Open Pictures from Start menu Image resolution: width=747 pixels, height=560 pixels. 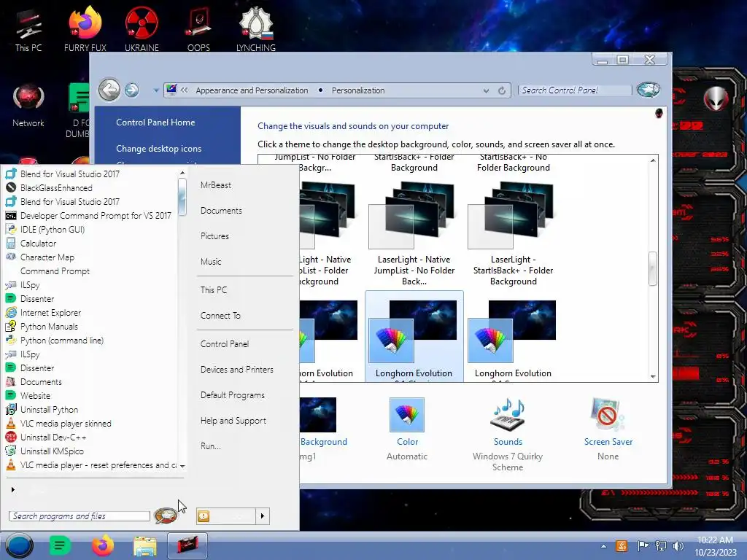point(214,236)
